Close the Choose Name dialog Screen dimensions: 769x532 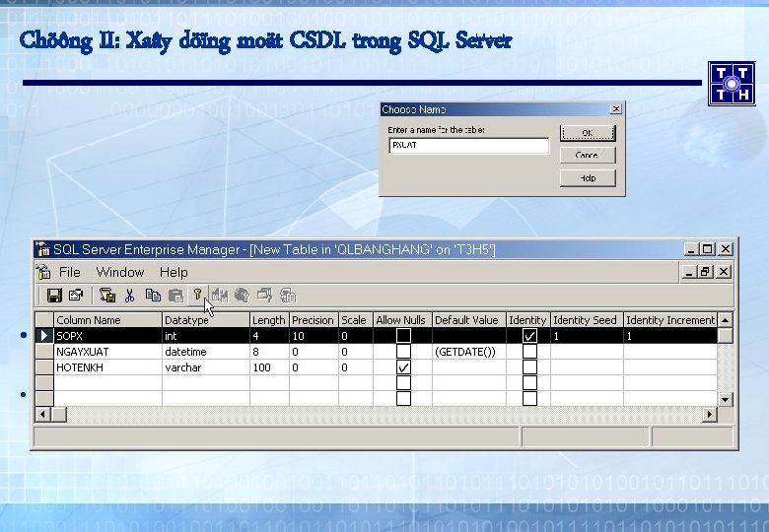(616, 108)
